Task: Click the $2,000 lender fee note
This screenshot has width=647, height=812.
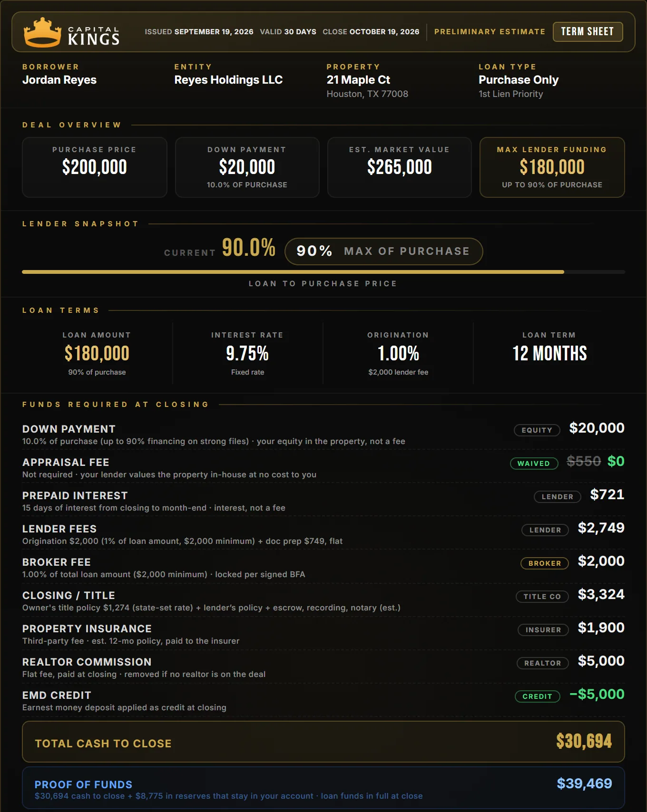Action: [398, 372]
